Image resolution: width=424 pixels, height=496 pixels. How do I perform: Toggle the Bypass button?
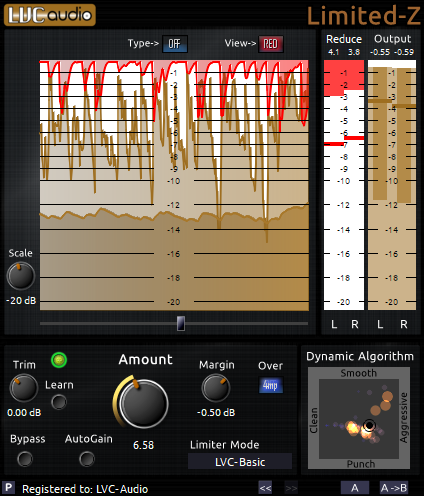pyautogui.click(x=25, y=459)
